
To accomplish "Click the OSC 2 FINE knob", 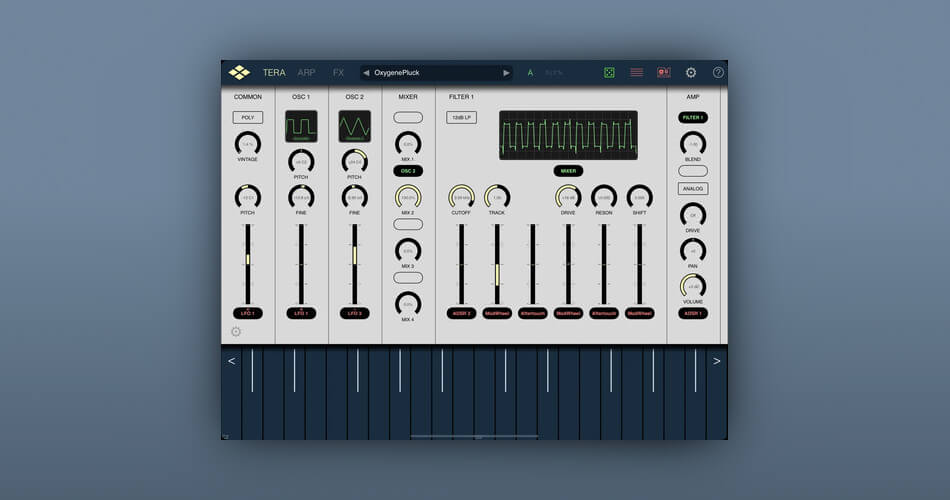I will 354,198.
